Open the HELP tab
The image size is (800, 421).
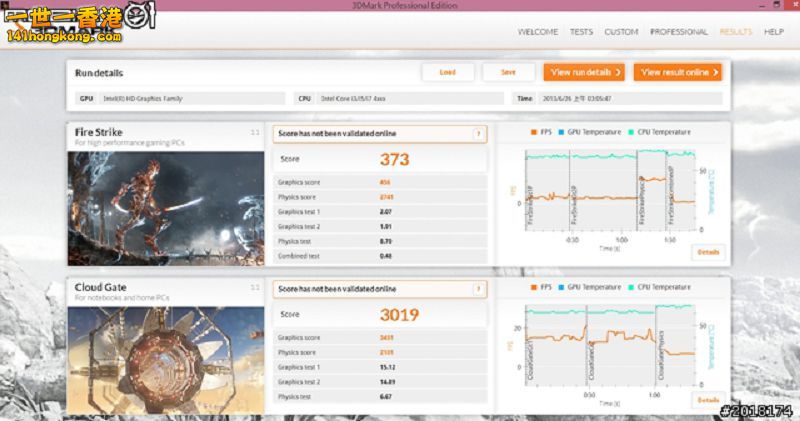[773, 32]
